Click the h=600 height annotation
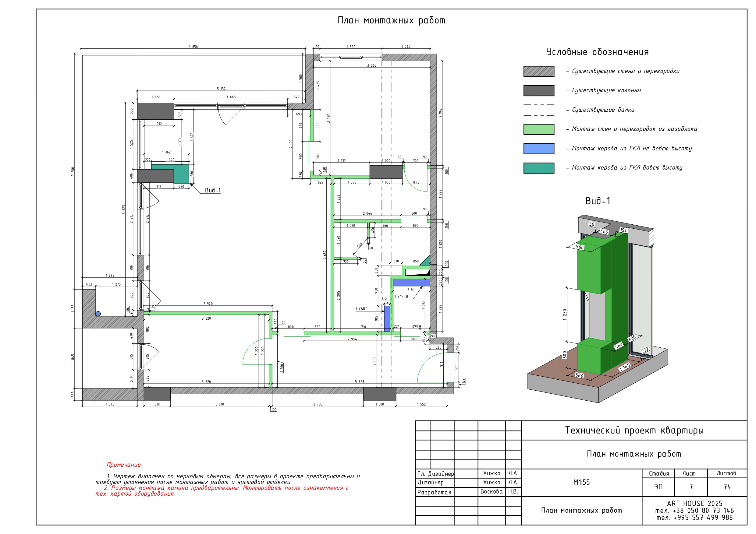 361,309
